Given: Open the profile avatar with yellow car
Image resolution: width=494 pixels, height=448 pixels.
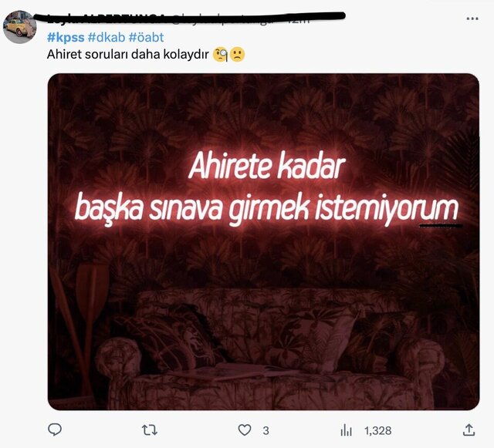Looking at the screenshot, I should tap(19, 27).
